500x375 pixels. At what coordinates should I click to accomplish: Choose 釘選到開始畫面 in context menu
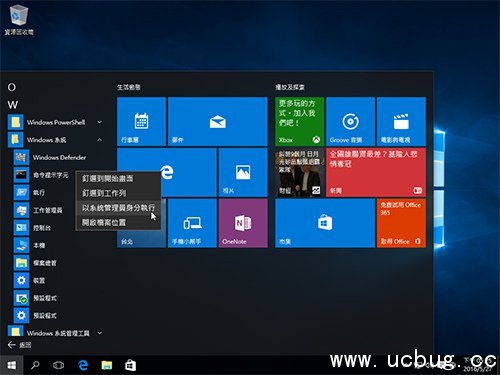118,179
